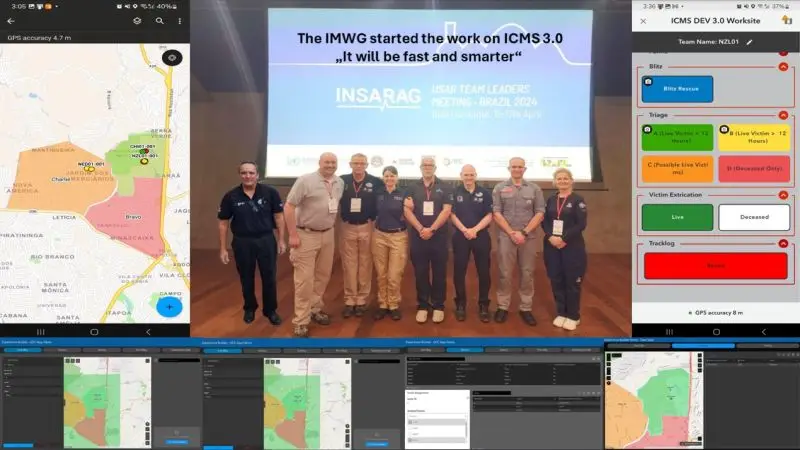
Task: Close the ICMS DEV 3.0 Worksite screen
Action: click(x=645, y=20)
